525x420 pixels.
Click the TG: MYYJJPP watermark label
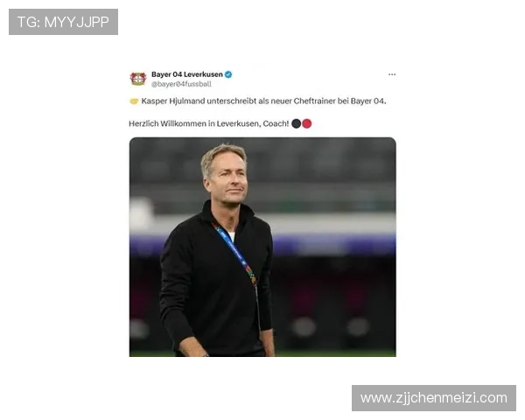point(63,22)
